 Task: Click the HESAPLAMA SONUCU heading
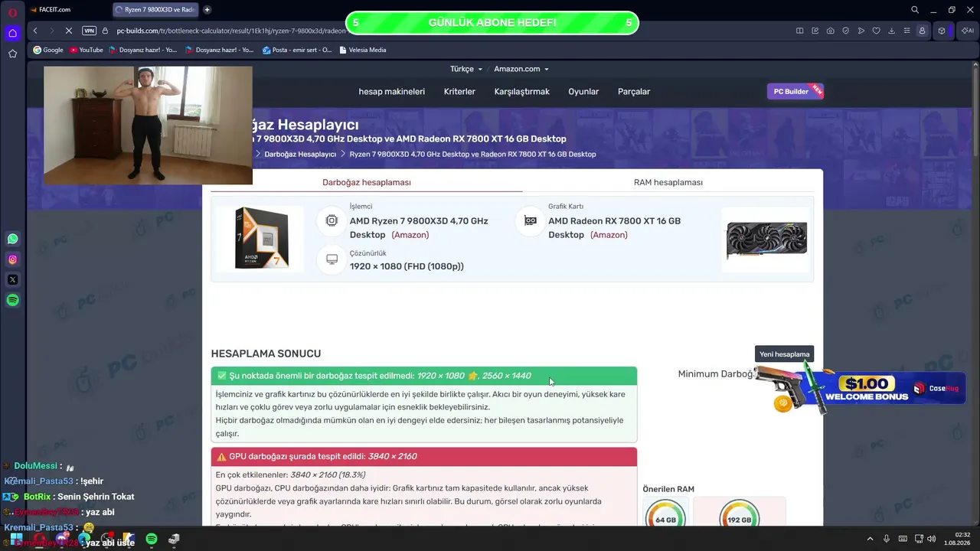(x=266, y=354)
